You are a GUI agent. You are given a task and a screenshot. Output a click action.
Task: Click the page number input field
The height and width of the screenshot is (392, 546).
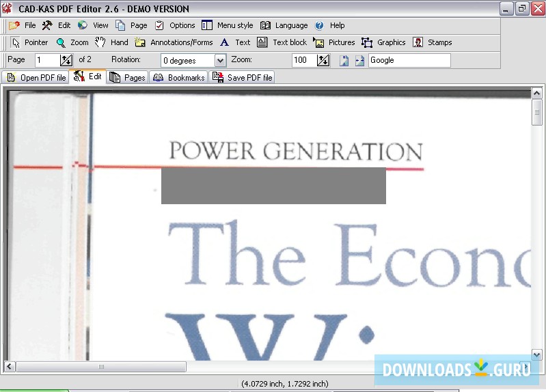[x=47, y=60]
